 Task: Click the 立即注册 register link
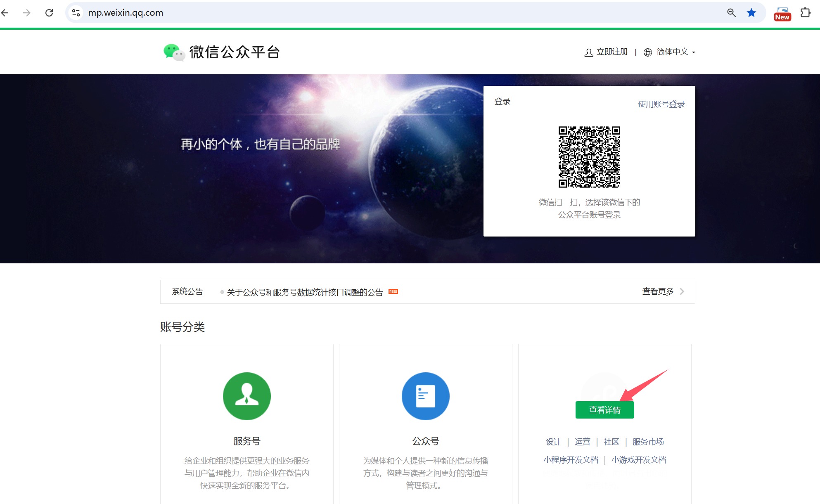click(612, 52)
